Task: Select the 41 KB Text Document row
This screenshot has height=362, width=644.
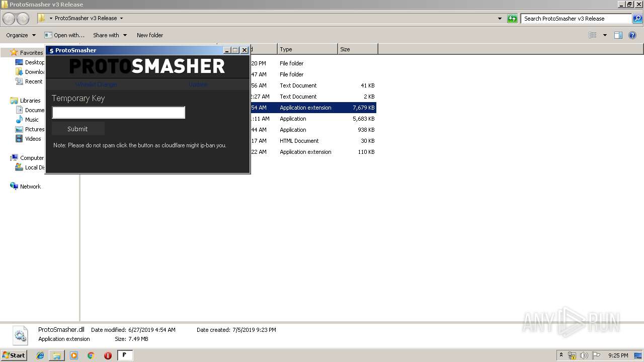Action: pyautogui.click(x=313, y=85)
